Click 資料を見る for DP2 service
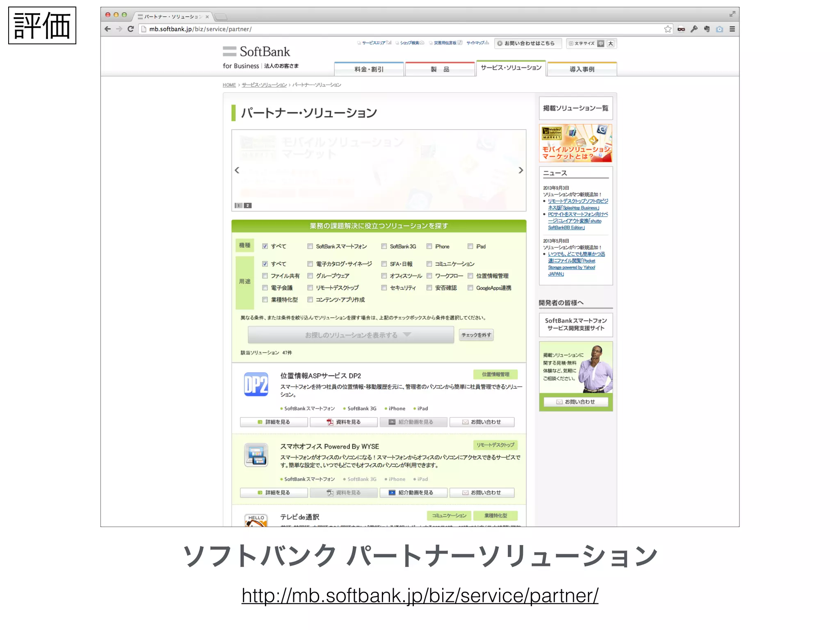 (x=344, y=422)
